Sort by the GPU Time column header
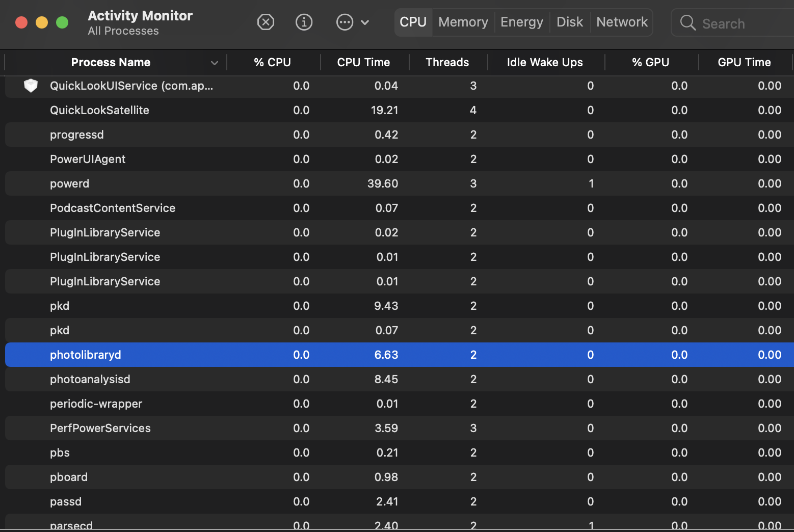794x532 pixels. tap(745, 63)
